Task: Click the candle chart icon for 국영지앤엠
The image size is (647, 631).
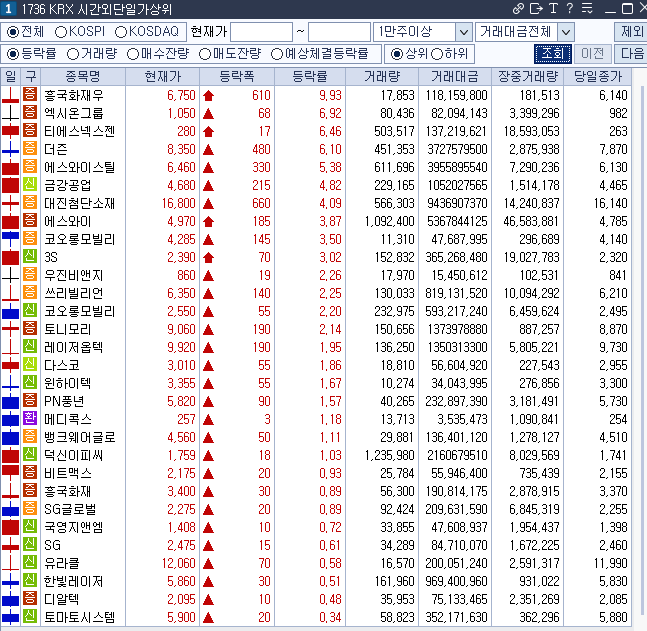Action: (x=11, y=527)
